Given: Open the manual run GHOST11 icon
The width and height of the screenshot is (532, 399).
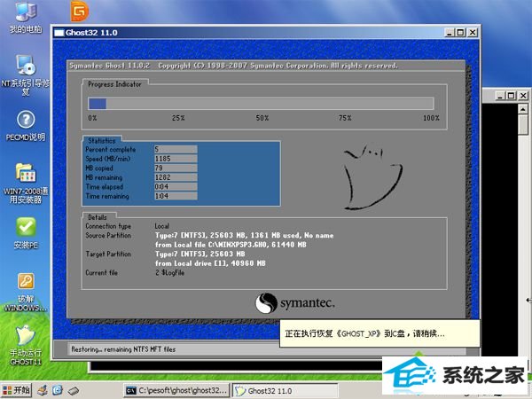Looking at the screenshot, I should coord(26,346).
